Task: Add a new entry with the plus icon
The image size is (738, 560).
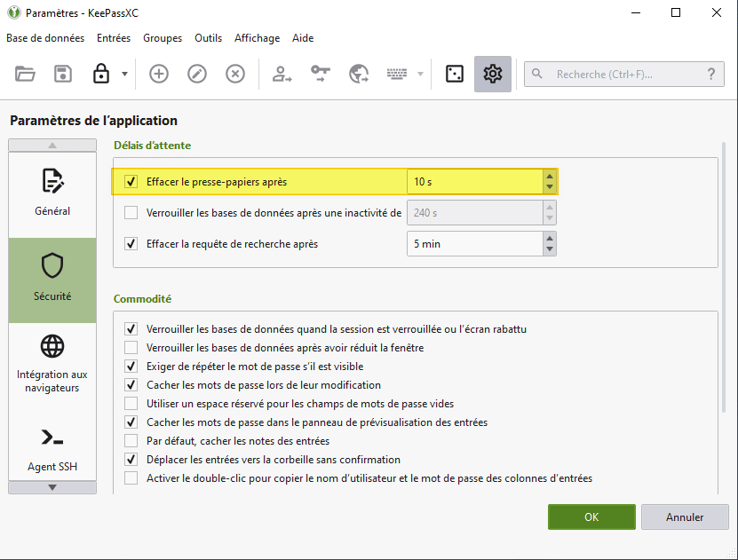Action: pyautogui.click(x=158, y=74)
